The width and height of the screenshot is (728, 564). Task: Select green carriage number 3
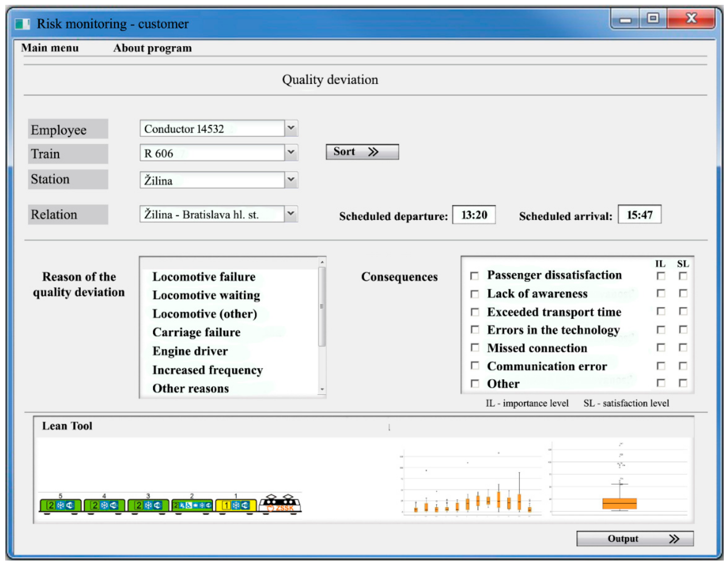[x=148, y=505]
